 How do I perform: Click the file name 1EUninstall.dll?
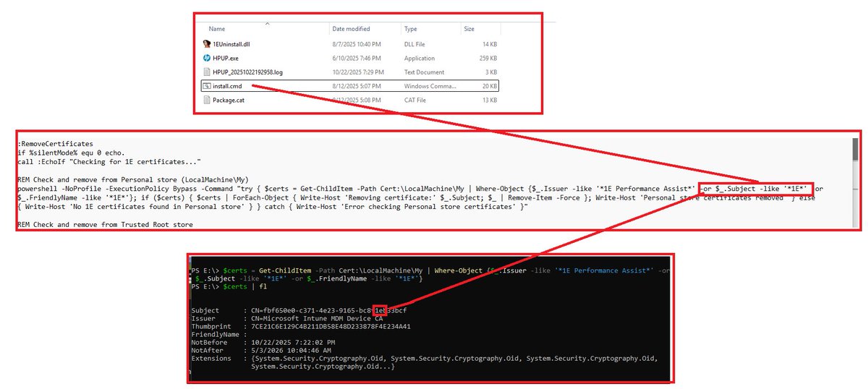click(x=231, y=44)
